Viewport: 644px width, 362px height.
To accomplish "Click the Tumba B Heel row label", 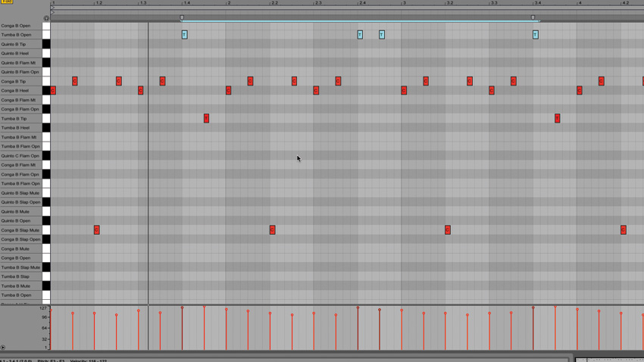I will click(15, 128).
